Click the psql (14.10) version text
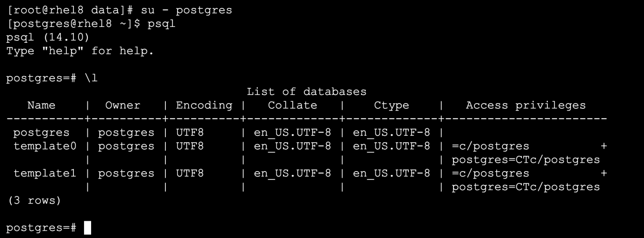The image size is (644, 238). click(x=48, y=37)
